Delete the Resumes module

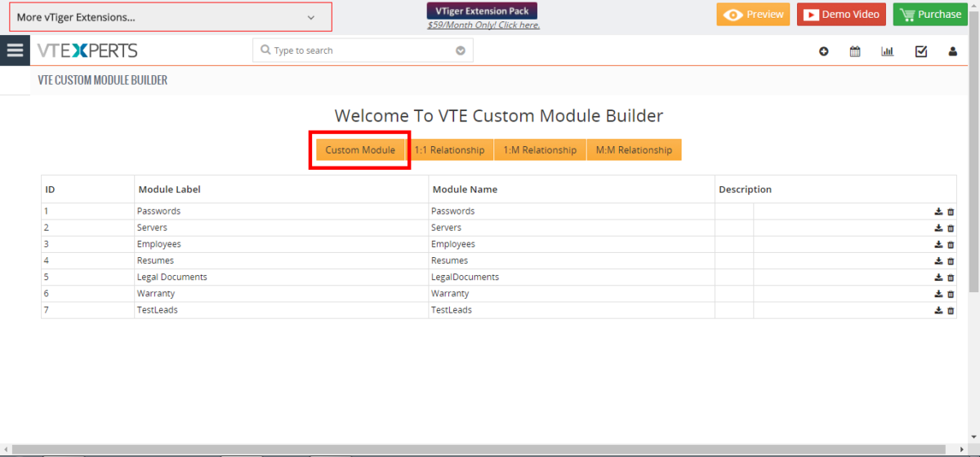[951, 261]
